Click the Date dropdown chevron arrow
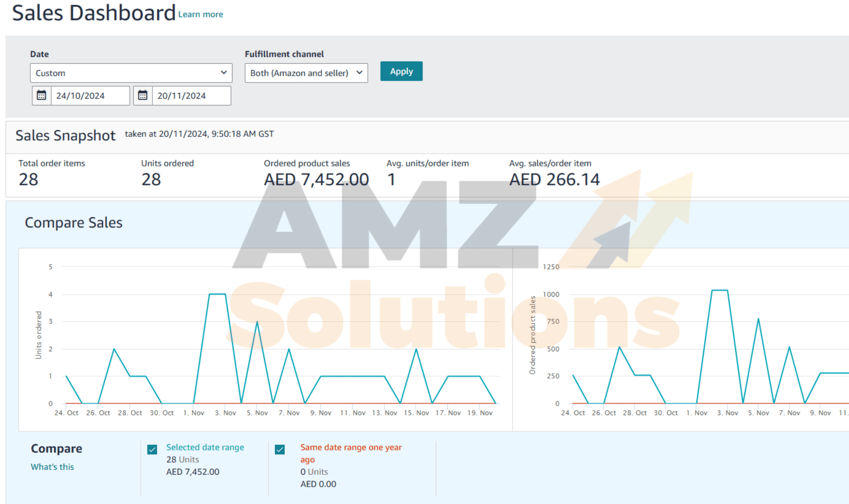Image resolution: width=849 pixels, height=504 pixels. 224,73
